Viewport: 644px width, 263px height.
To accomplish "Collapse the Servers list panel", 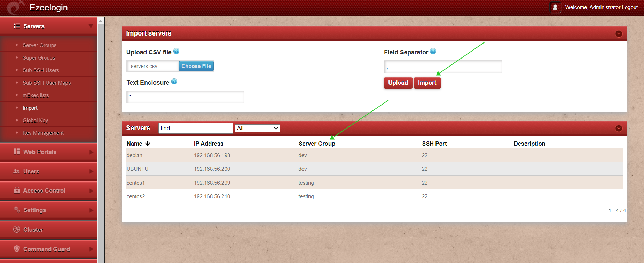I will [619, 128].
